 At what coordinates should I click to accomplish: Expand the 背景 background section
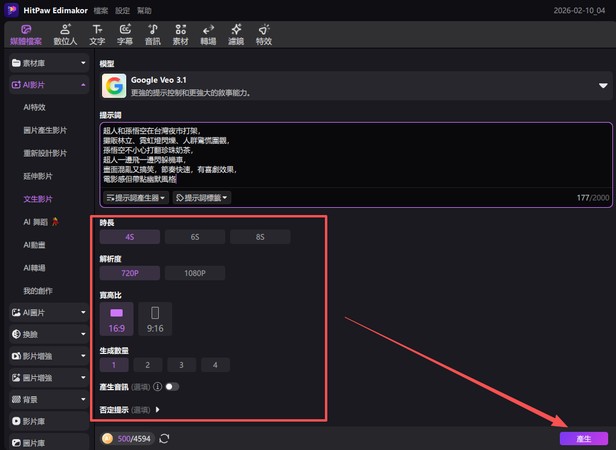pyautogui.click(x=49, y=399)
